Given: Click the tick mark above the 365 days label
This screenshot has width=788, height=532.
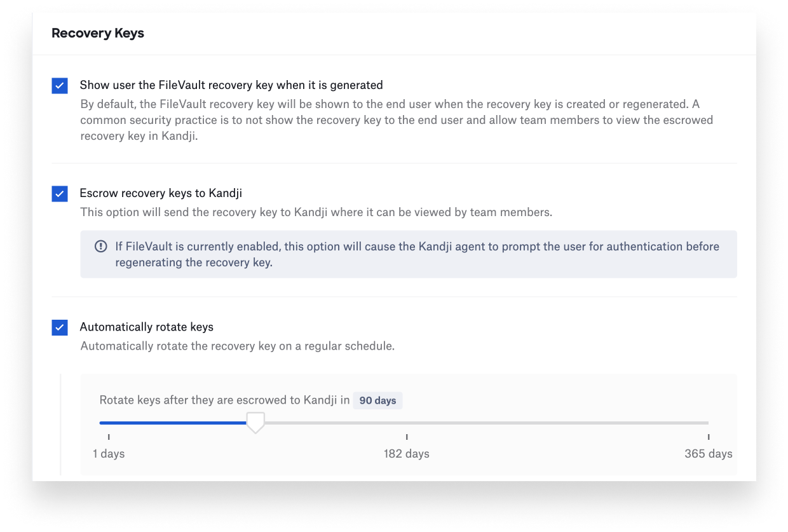Looking at the screenshot, I should (707, 437).
